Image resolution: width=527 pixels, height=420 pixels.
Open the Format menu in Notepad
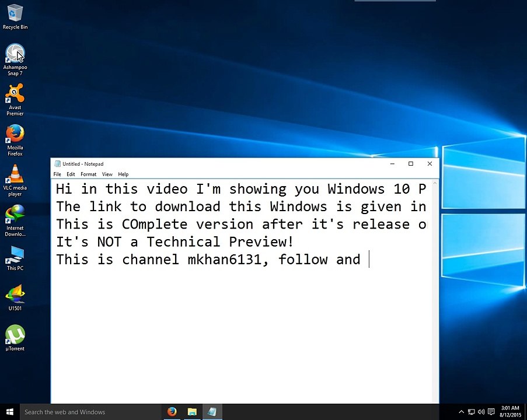88,174
